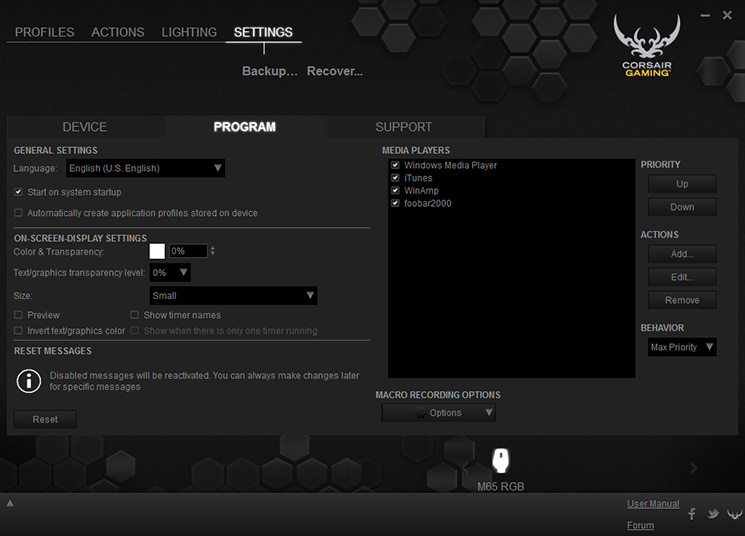745x536 pixels.
Task: Show next device with right chevron
Action: (693, 468)
